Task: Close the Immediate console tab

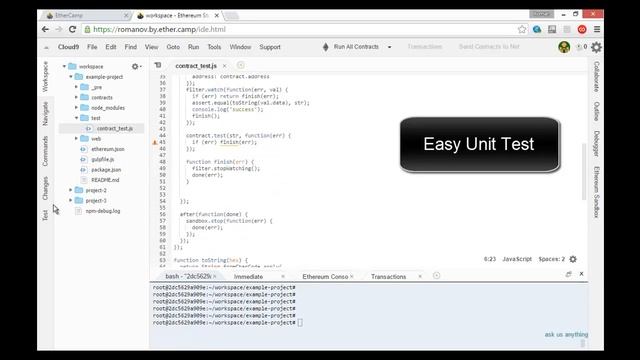Action: pyautogui.click(x=283, y=276)
